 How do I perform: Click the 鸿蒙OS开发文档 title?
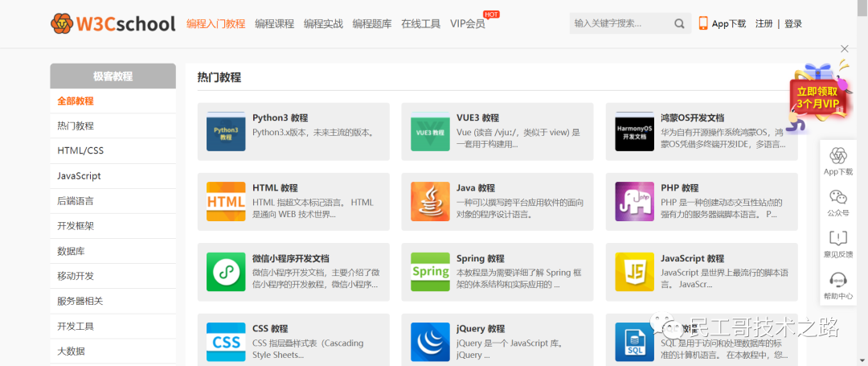coord(693,118)
